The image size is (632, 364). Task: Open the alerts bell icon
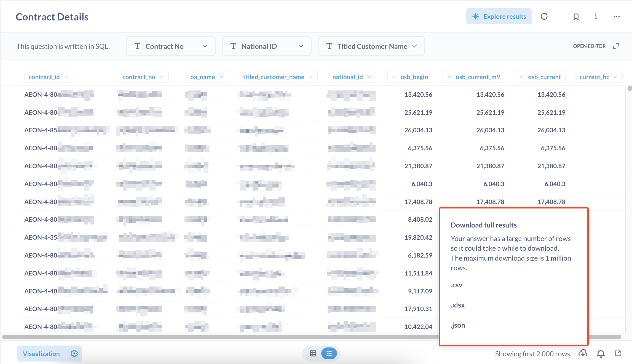[601, 354]
